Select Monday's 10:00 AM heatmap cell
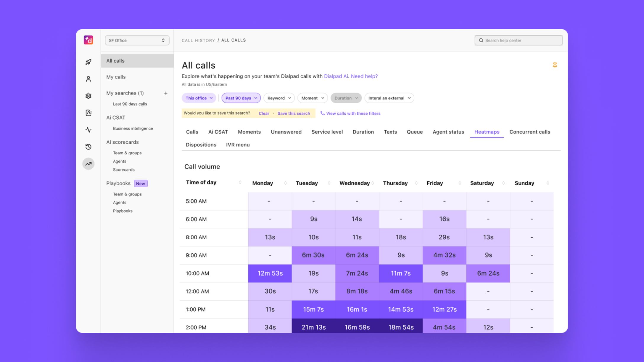 270,273
